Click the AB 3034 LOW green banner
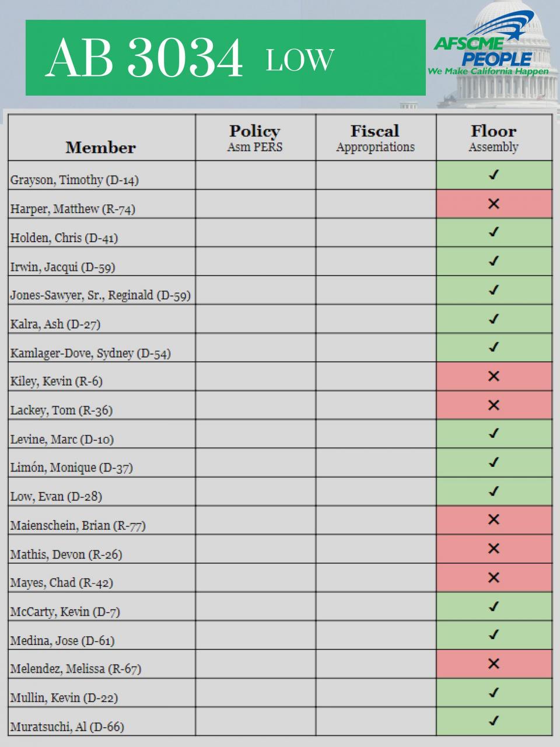Image resolution: width=560 pixels, height=747 pixels. tap(226, 58)
